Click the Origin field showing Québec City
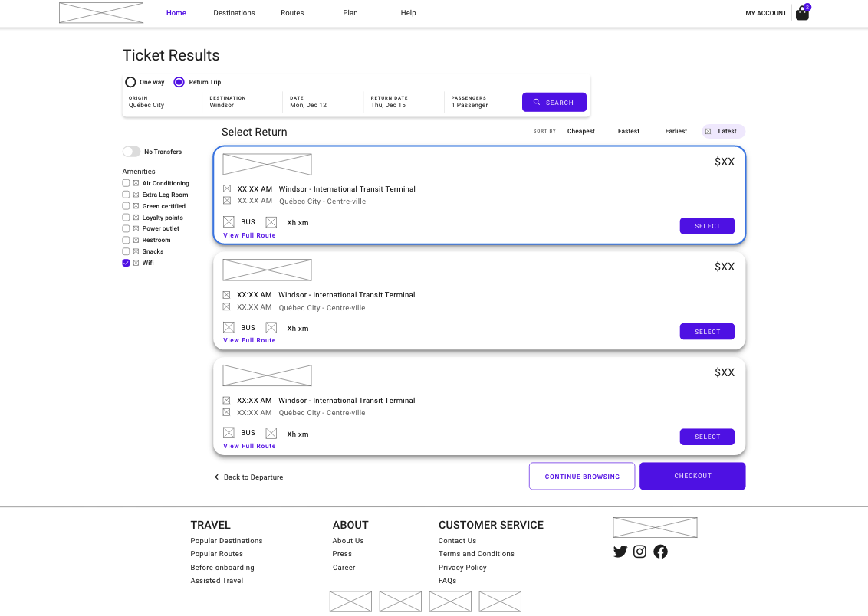The width and height of the screenshot is (868, 616). (x=161, y=102)
